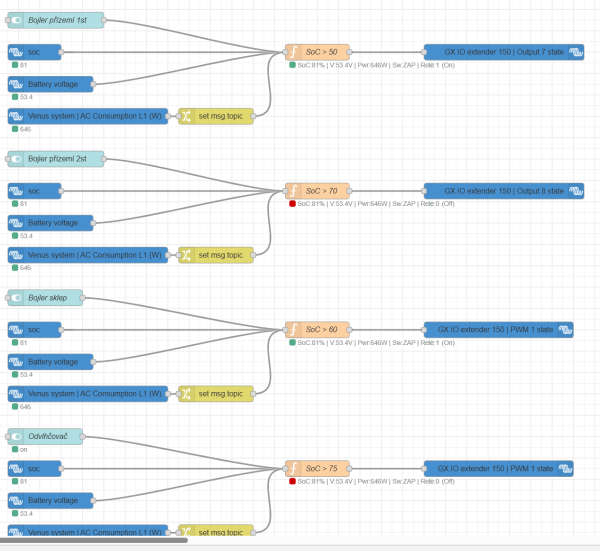The height and width of the screenshot is (551, 600).
Task: Click the horizontal scrollbar at the bottom
Action: tap(94, 540)
